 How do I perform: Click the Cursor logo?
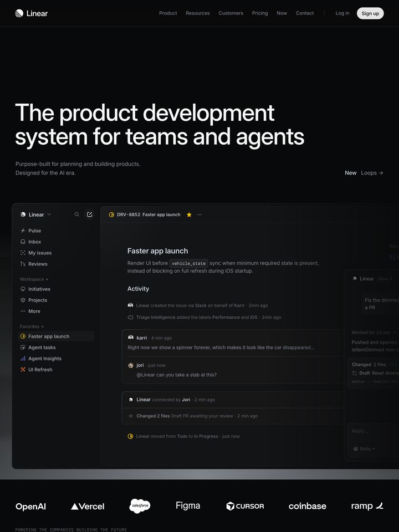click(x=245, y=506)
